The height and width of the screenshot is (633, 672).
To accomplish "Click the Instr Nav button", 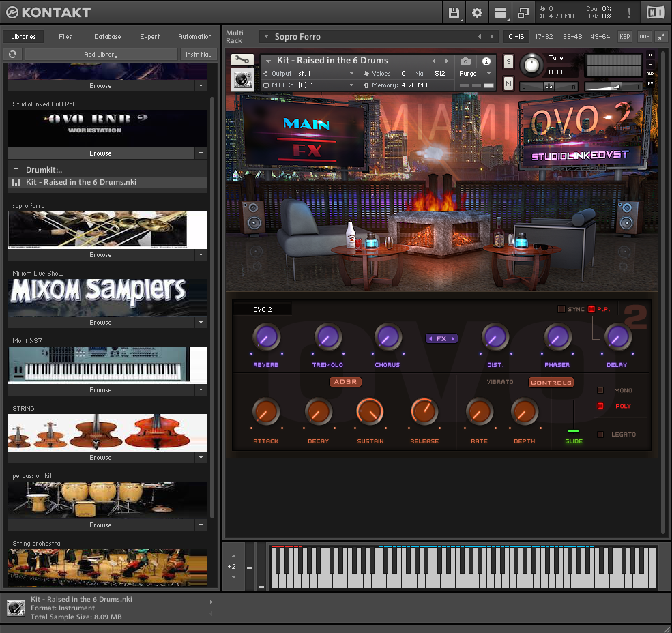I will [199, 54].
